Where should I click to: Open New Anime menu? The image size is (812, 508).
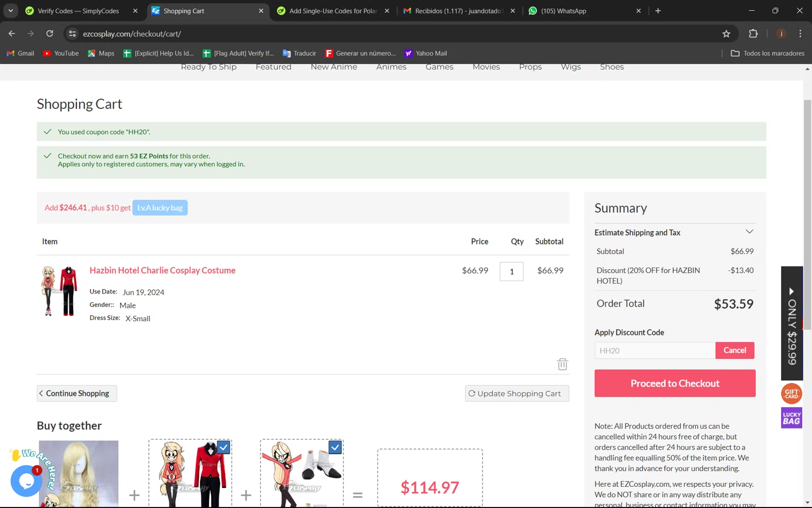coord(334,67)
